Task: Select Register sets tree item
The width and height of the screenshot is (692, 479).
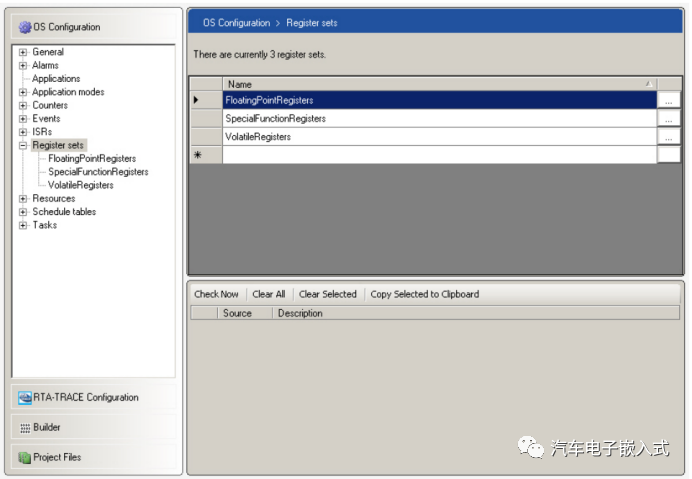Action: (58, 145)
